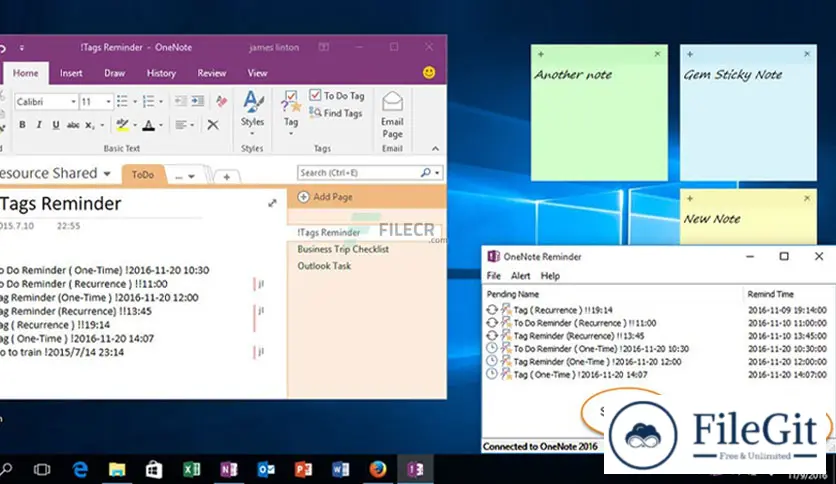836x484 pixels.
Task: Open the search scope dropdown arrow
Action: pyautogui.click(x=437, y=173)
